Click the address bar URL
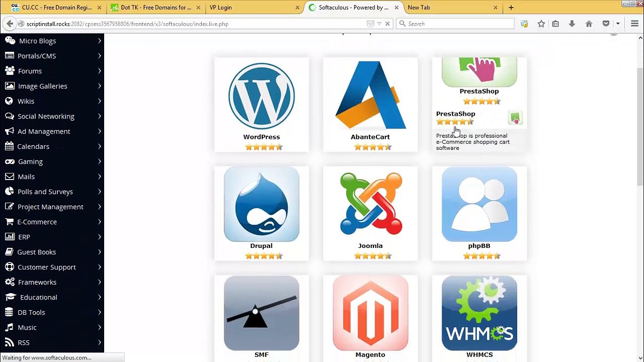Image resolution: width=644 pixels, height=362 pixels. tap(128, 24)
